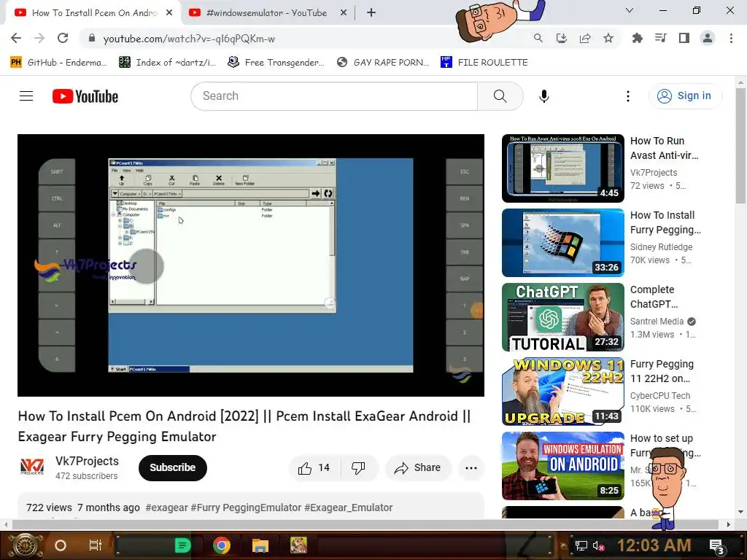Open the How To Run Avast thumbnail
The image size is (747, 560).
point(562,168)
